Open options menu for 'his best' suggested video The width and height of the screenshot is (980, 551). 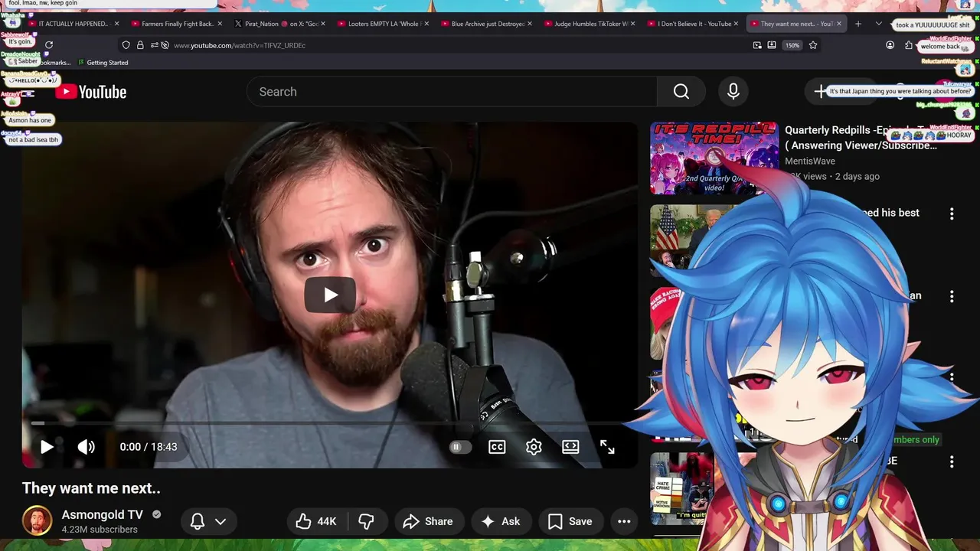click(x=952, y=214)
